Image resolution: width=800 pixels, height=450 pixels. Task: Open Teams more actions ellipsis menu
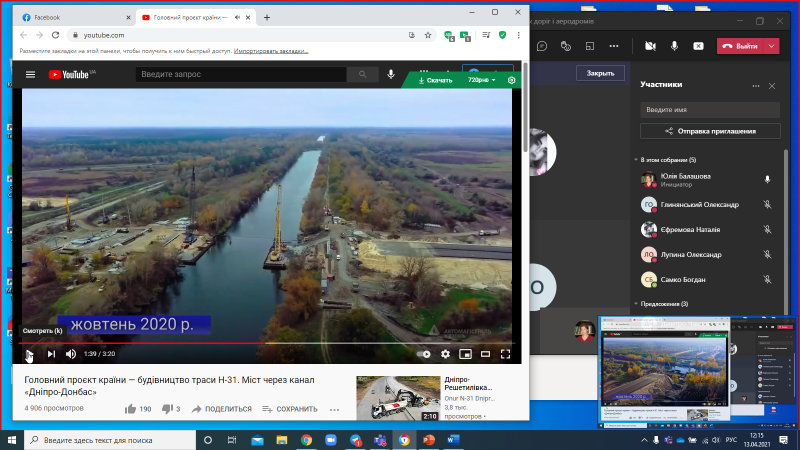(x=614, y=46)
